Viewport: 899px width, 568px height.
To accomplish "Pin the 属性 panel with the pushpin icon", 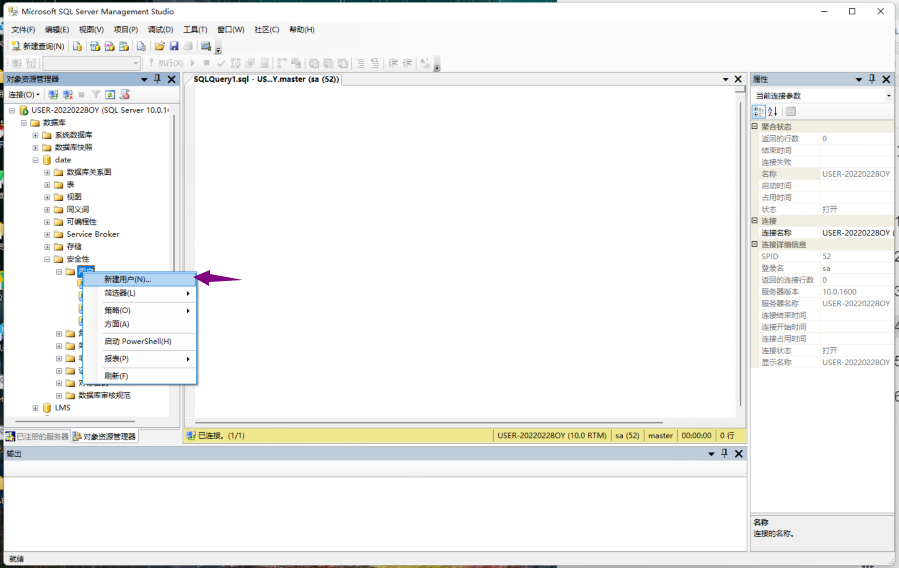I will pos(872,79).
